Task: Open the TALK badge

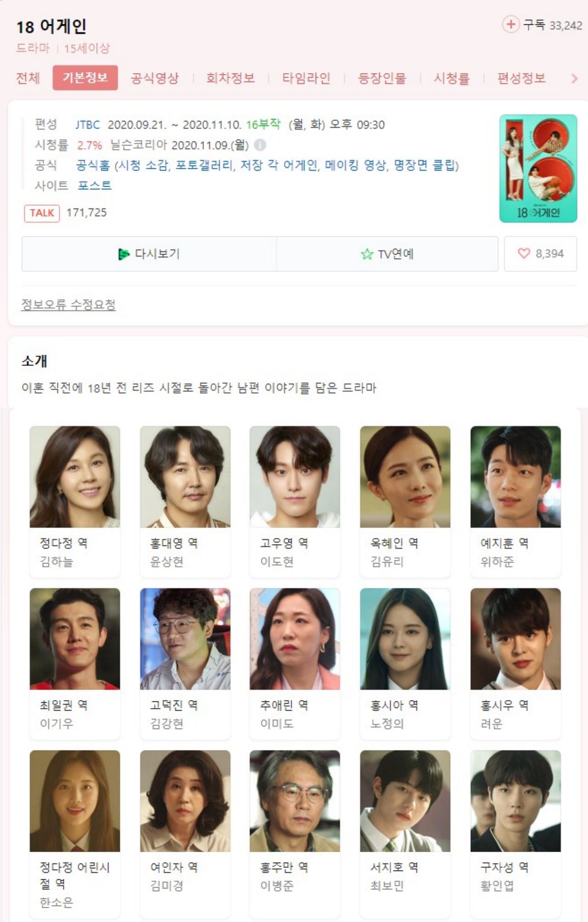Action: (x=42, y=213)
